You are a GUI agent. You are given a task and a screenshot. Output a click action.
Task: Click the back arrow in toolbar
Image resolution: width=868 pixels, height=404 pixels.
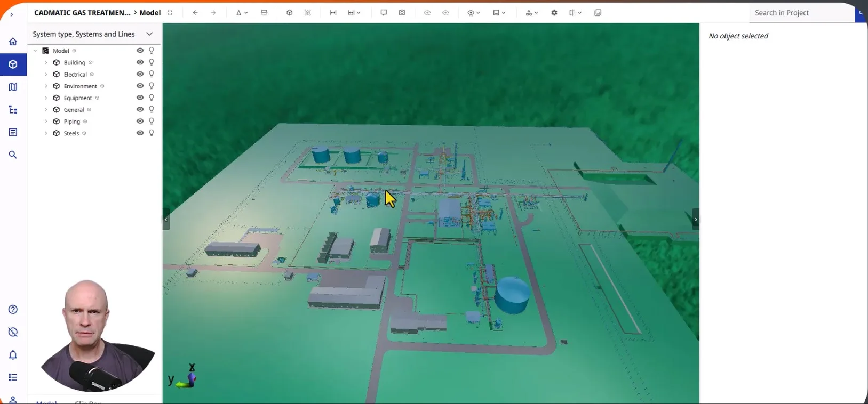tap(195, 13)
